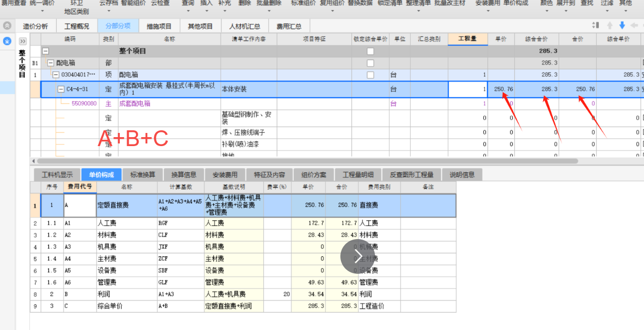
Task: Open the 工料机显示 lower tab
Action: pyautogui.click(x=57, y=174)
